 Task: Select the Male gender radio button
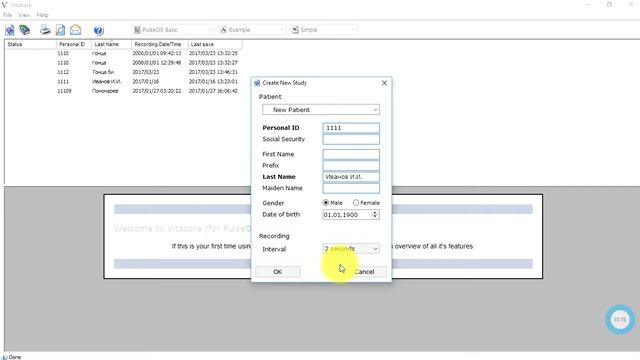(x=326, y=202)
